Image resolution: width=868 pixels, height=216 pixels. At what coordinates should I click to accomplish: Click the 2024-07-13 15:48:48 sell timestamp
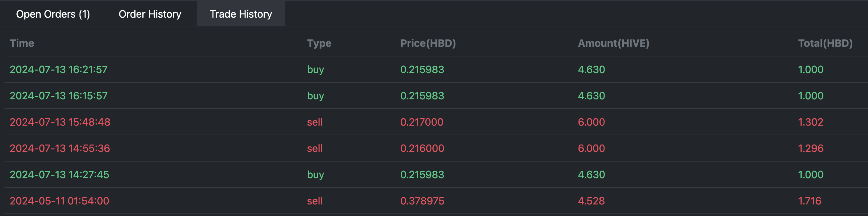click(x=60, y=122)
